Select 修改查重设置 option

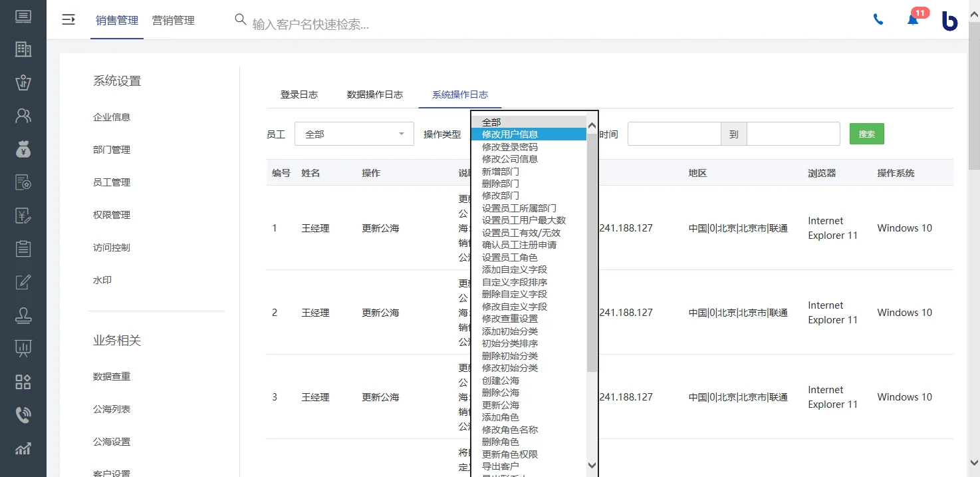tap(529, 319)
